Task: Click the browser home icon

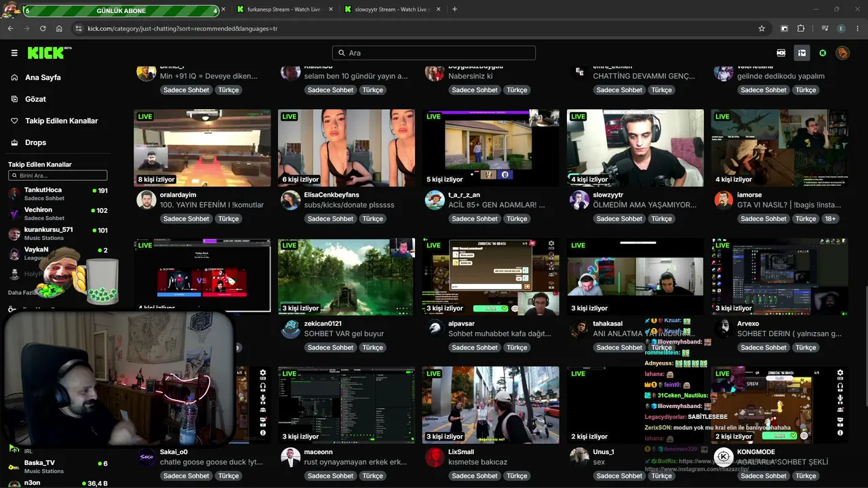Action: pos(59,28)
